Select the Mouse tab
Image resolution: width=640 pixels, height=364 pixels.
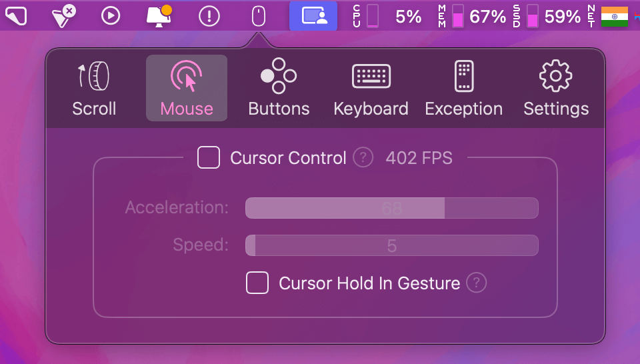pos(187,88)
